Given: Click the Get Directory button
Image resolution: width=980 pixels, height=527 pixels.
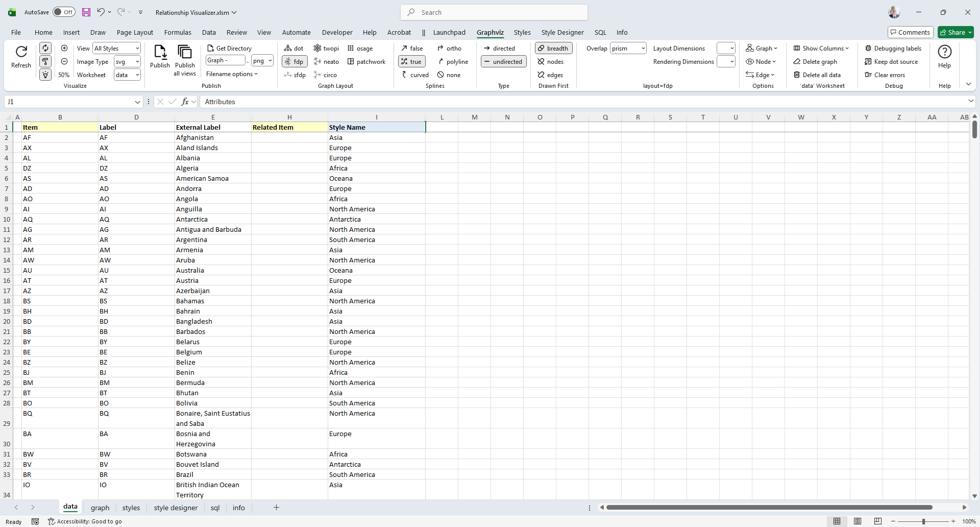Looking at the screenshot, I should 229,49.
